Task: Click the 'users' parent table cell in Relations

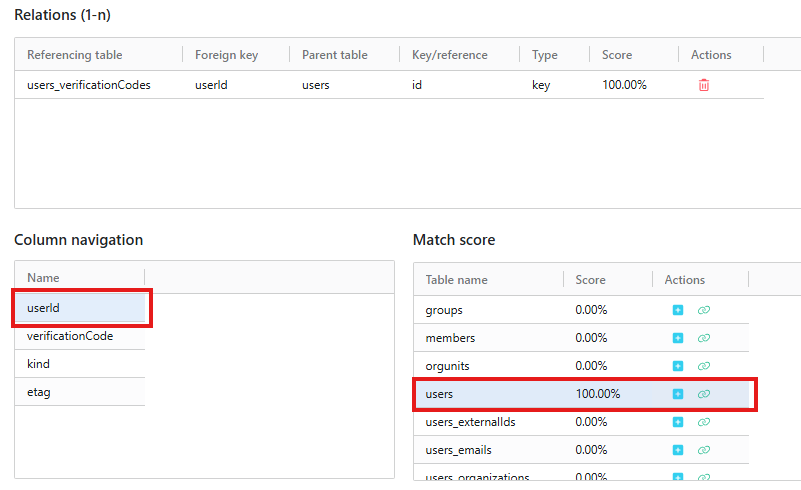Action: click(x=316, y=85)
